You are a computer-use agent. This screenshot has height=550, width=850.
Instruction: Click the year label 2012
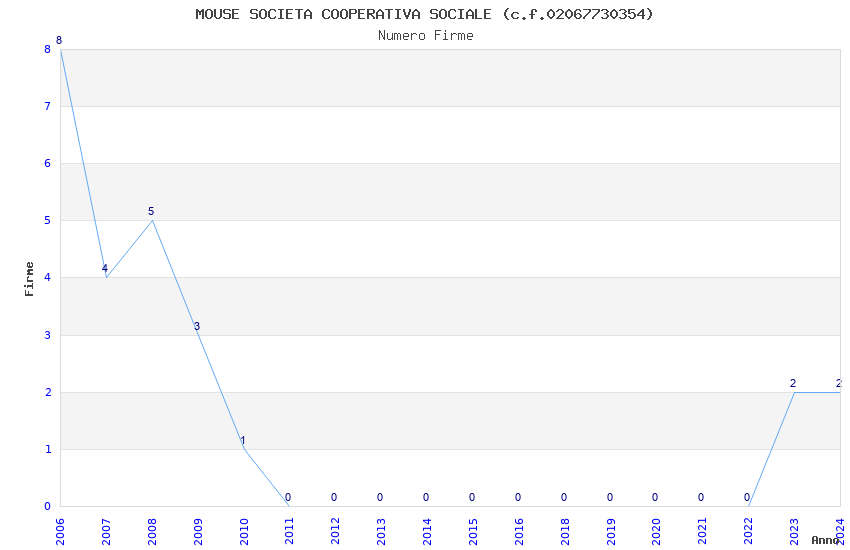point(336,531)
